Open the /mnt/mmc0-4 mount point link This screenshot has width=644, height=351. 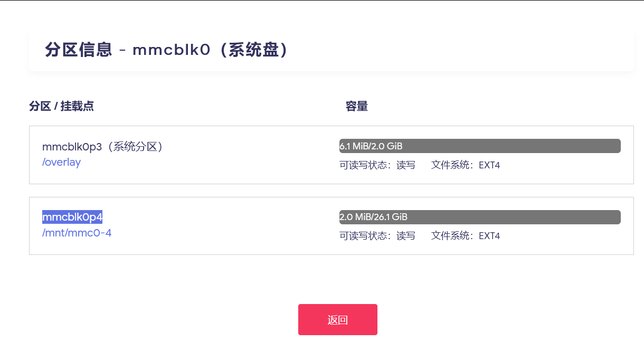[77, 233]
